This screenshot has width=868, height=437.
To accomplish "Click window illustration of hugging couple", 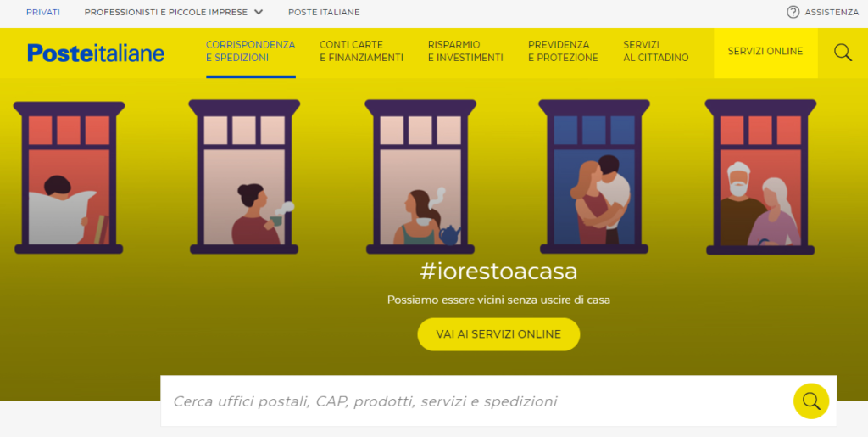I will [x=594, y=176].
